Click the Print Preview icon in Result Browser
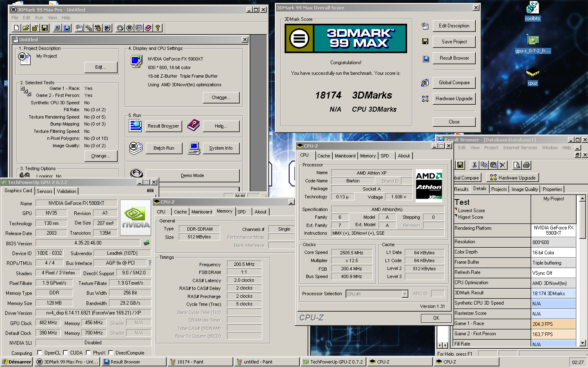 click(x=517, y=165)
